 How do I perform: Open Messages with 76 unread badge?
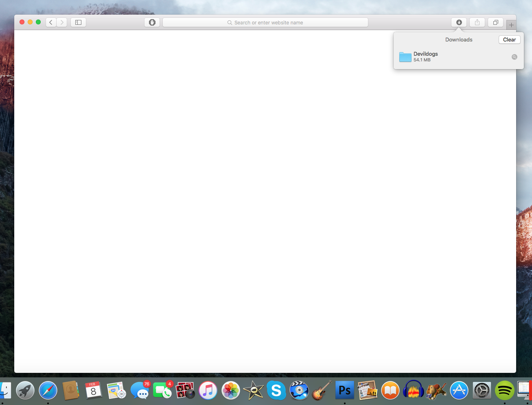[140, 391]
